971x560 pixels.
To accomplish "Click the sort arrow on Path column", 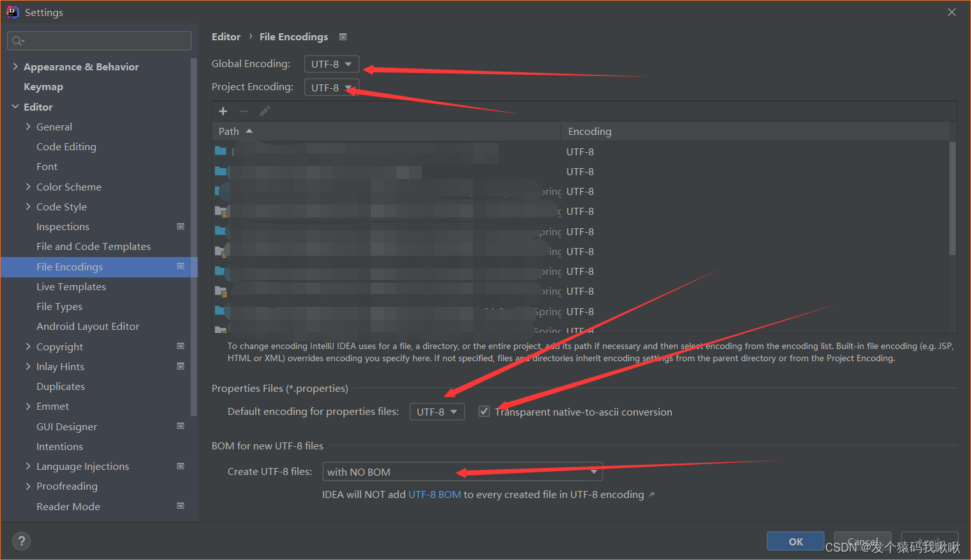I will (x=249, y=131).
